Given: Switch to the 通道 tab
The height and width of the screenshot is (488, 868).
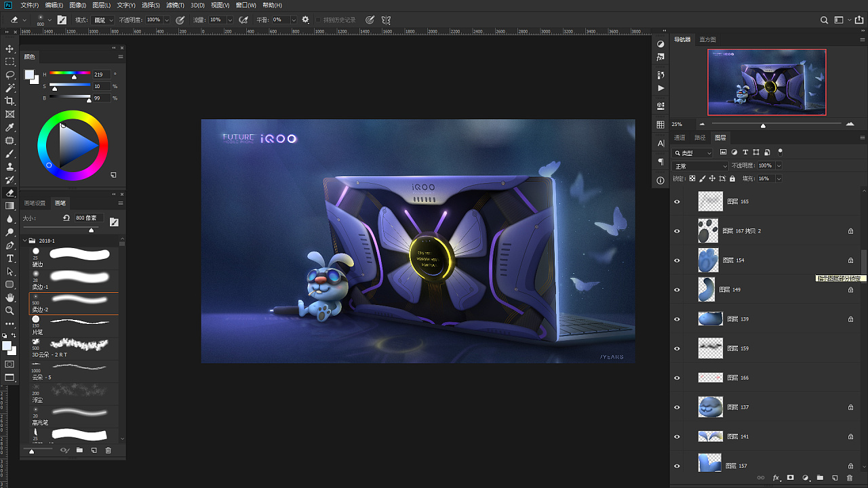Looking at the screenshot, I should pyautogui.click(x=679, y=138).
